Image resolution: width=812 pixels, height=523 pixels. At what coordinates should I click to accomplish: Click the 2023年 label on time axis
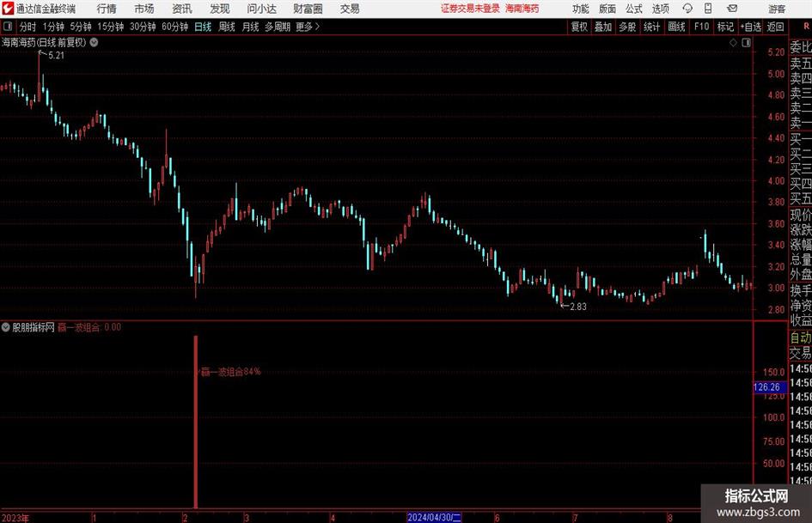(15, 518)
